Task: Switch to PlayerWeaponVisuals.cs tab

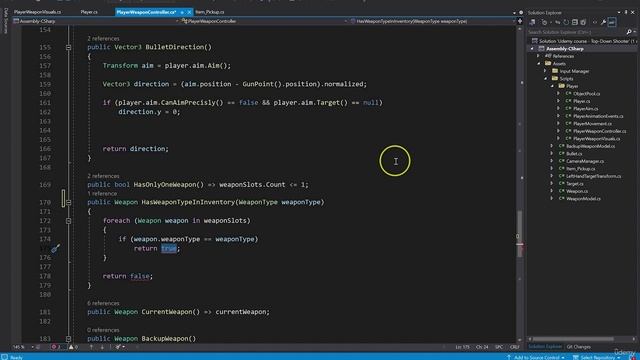Action: click(38, 12)
